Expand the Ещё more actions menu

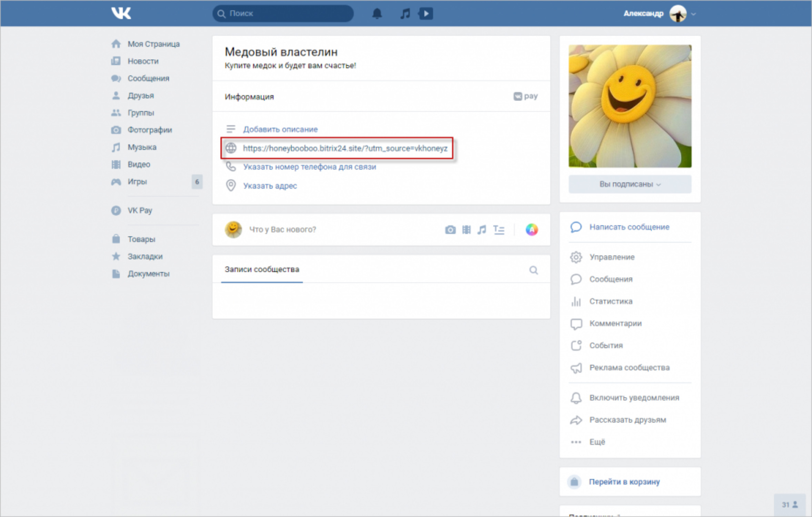point(597,442)
